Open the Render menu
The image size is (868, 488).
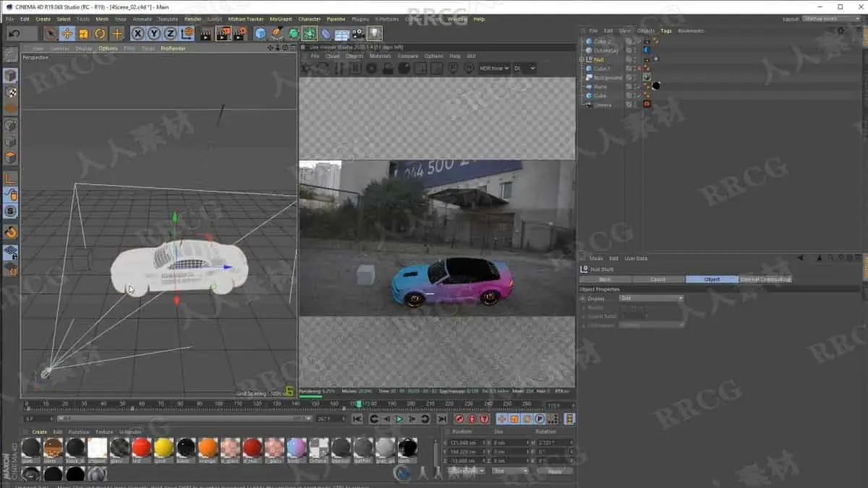[193, 19]
